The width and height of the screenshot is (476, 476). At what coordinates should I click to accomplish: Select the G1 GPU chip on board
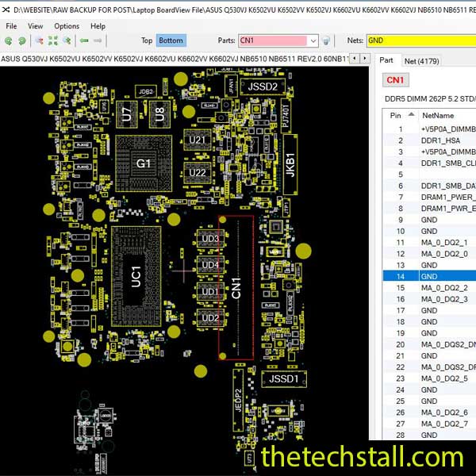pyautogui.click(x=144, y=163)
